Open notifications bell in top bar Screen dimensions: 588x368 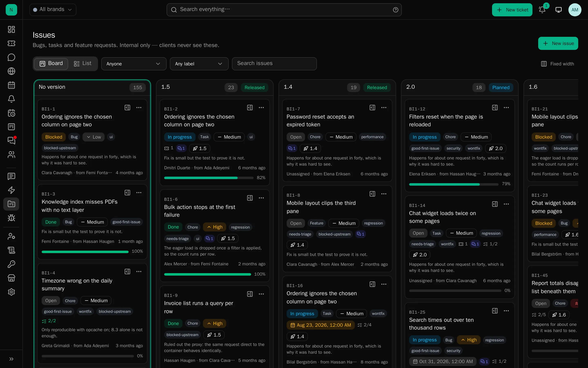pyautogui.click(x=542, y=10)
